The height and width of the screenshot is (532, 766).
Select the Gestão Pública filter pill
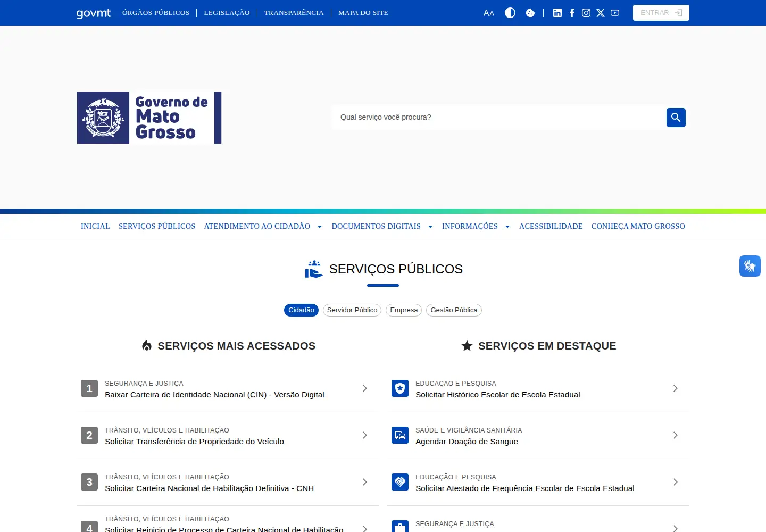(454, 310)
